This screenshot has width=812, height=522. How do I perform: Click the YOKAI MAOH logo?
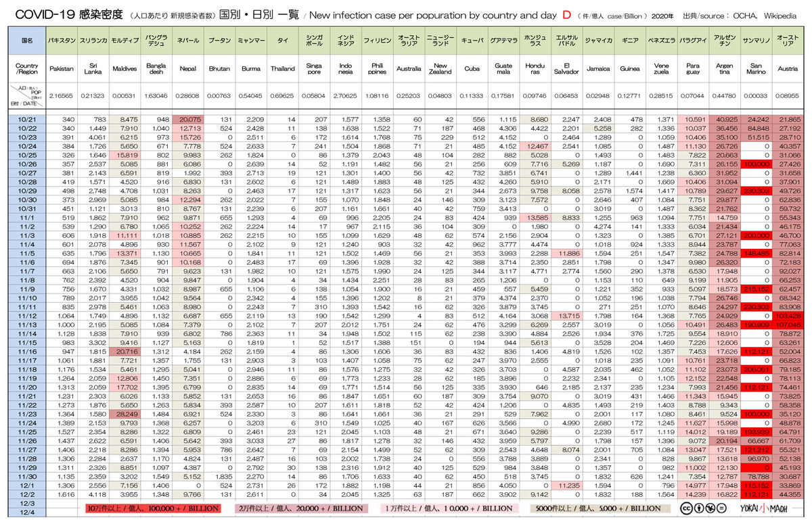pyautogui.click(x=763, y=508)
